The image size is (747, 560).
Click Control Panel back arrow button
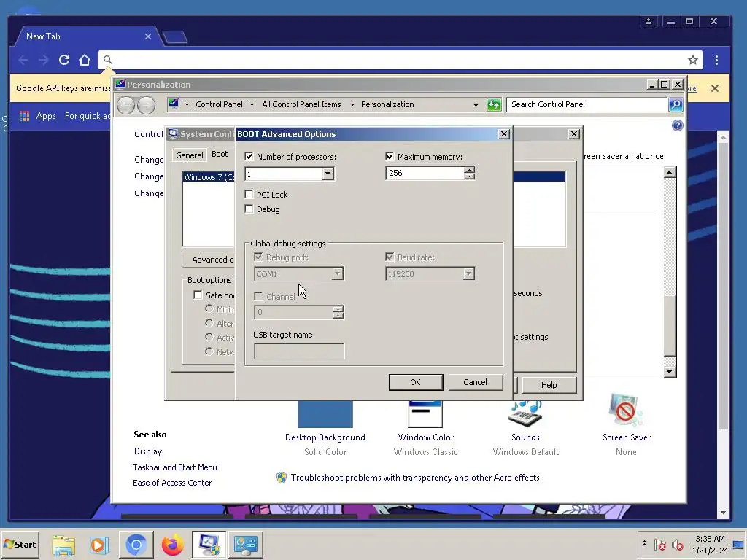coord(125,105)
